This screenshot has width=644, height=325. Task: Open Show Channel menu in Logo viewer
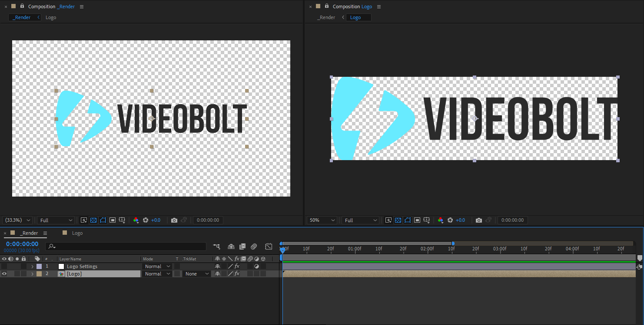coord(441,220)
